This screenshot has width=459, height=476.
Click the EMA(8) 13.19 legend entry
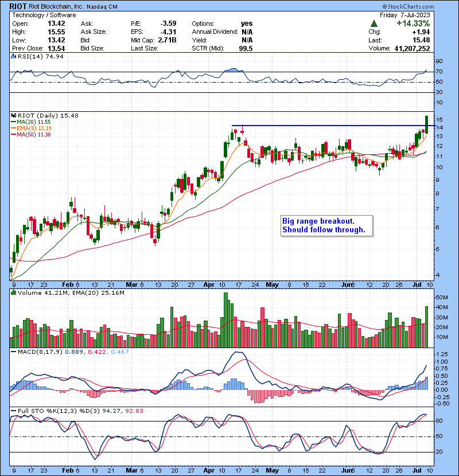(x=31, y=128)
